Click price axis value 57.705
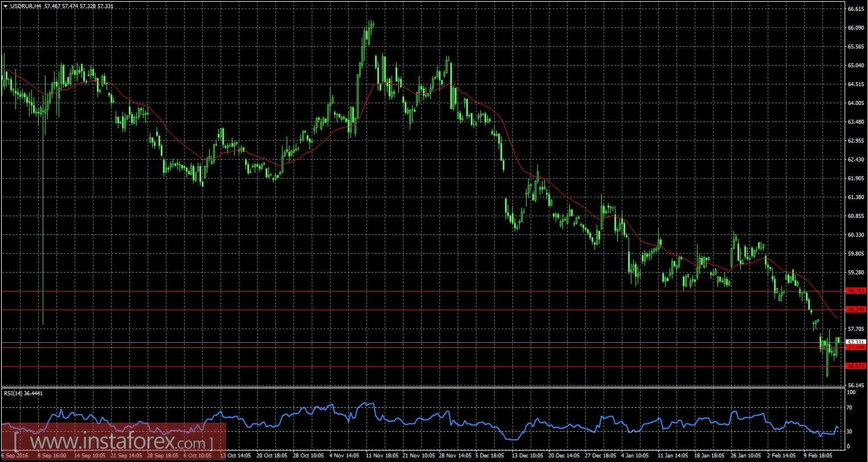This screenshot has height=462, width=868. (857, 329)
